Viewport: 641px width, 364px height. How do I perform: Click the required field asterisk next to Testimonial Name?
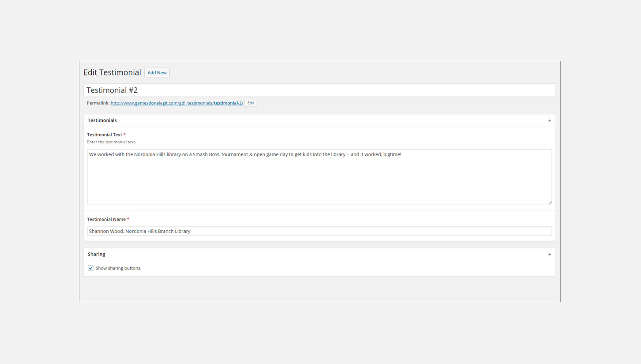[x=128, y=219]
